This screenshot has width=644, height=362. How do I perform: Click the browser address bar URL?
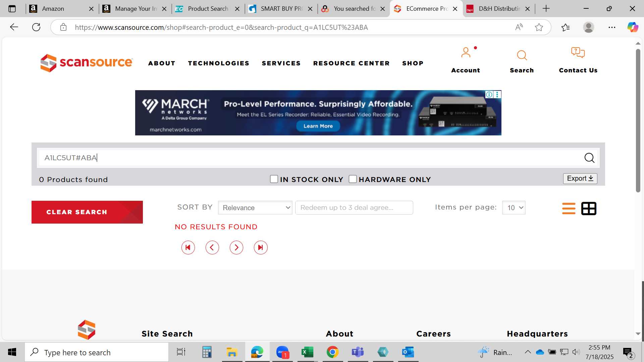coord(221,27)
